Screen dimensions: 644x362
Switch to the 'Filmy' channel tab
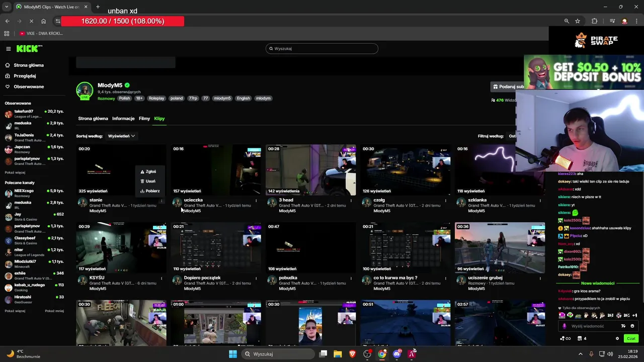click(144, 119)
